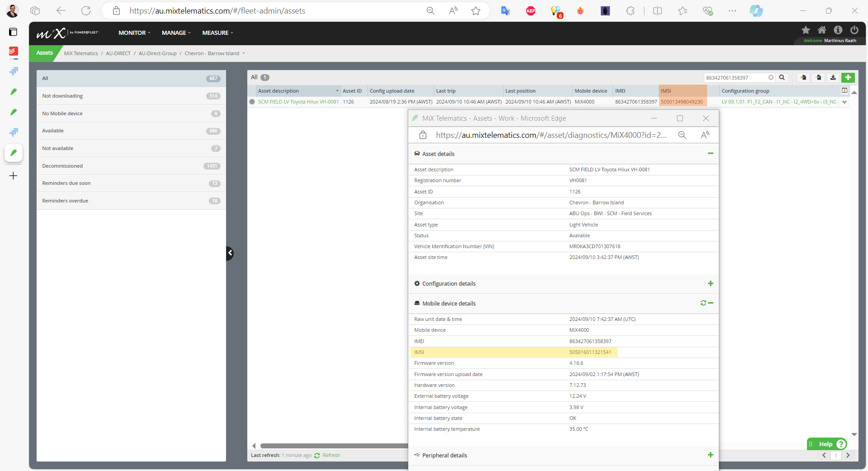Viewport: 868px width, 471px height.
Task: Click the power logout icon
Action: (854, 30)
